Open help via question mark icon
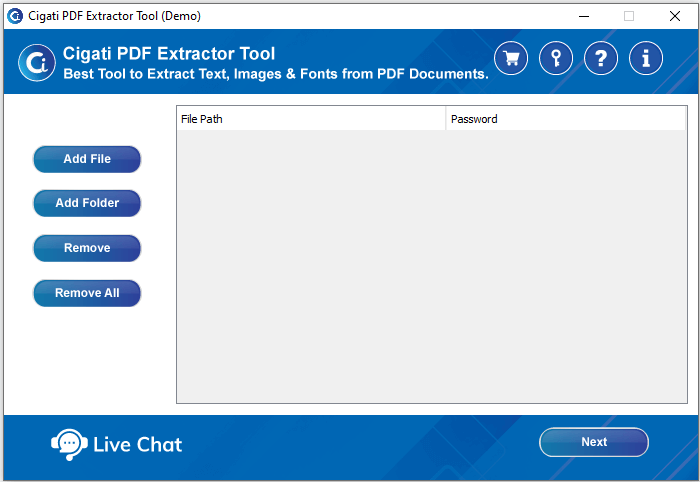Viewport: 700px width, 482px height. point(601,58)
